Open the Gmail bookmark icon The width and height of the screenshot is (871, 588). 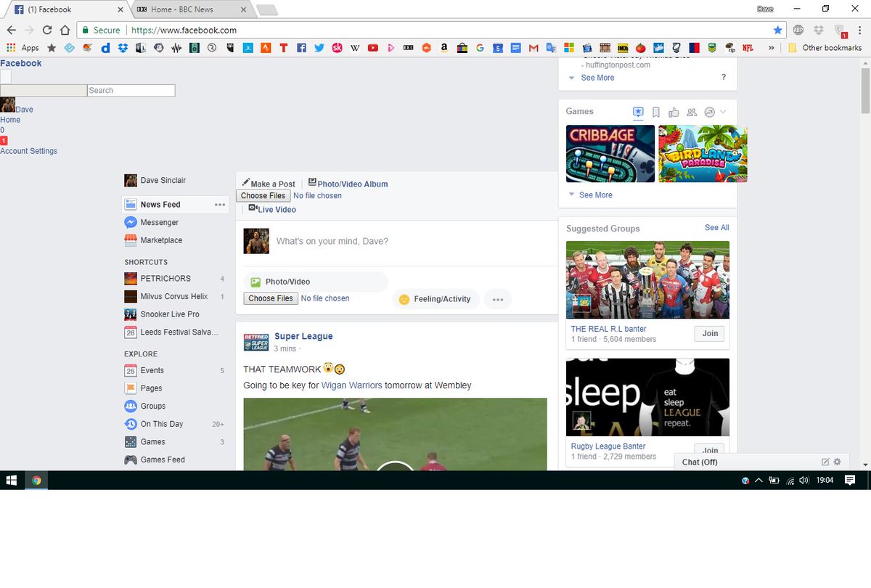pyautogui.click(x=533, y=48)
